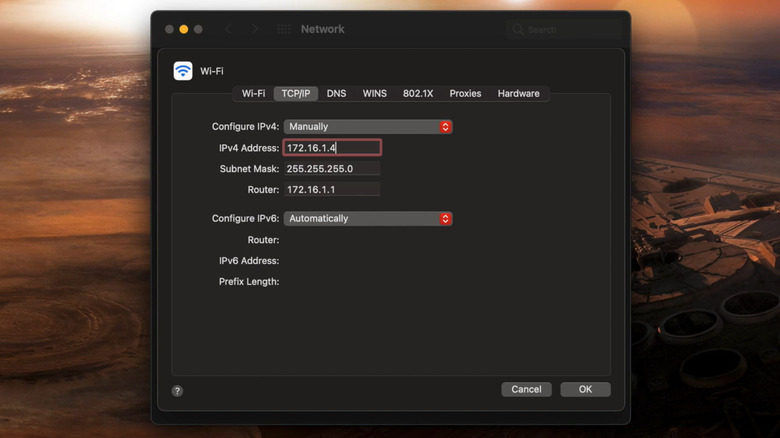The height and width of the screenshot is (438, 780).
Task: Switch to the DNS tab
Action: [x=336, y=94]
